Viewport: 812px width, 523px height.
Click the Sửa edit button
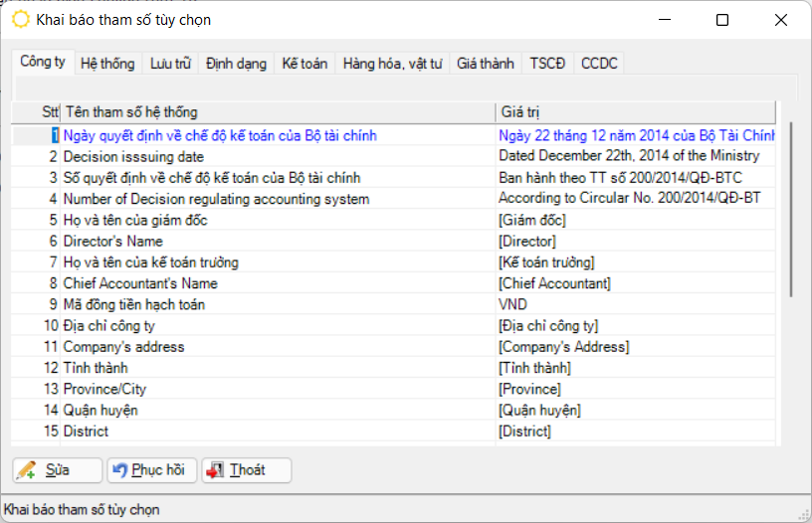57,470
